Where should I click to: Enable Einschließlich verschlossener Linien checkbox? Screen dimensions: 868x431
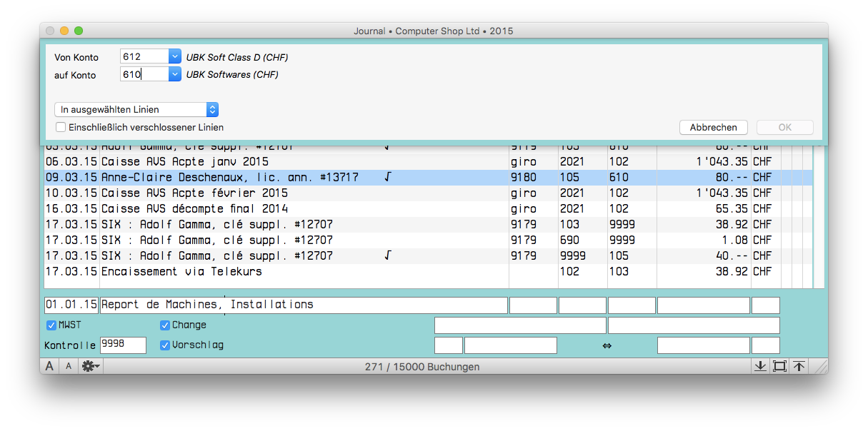(x=61, y=127)
